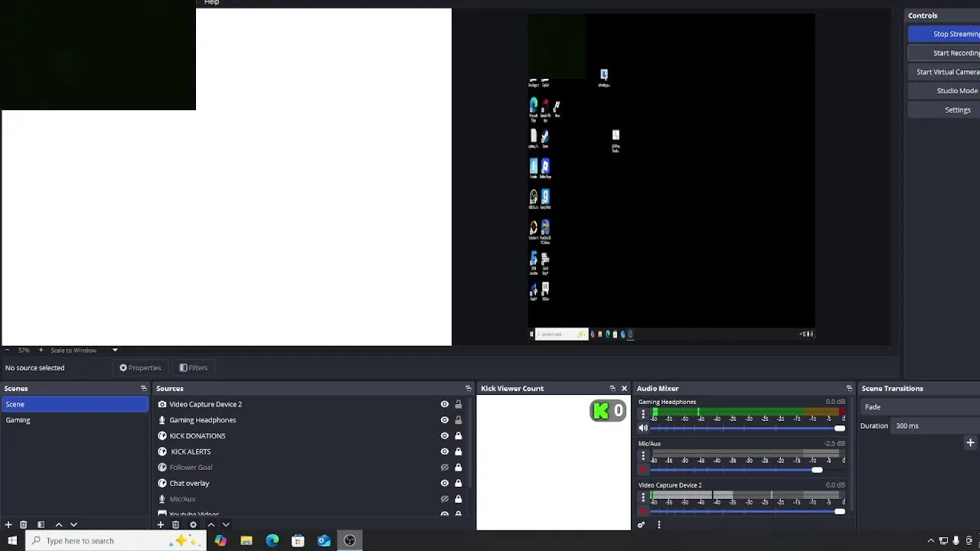The image size is (980, 551).
Task: Click the camera icon of Video Capture Device 2
Action: pos(162,404)
